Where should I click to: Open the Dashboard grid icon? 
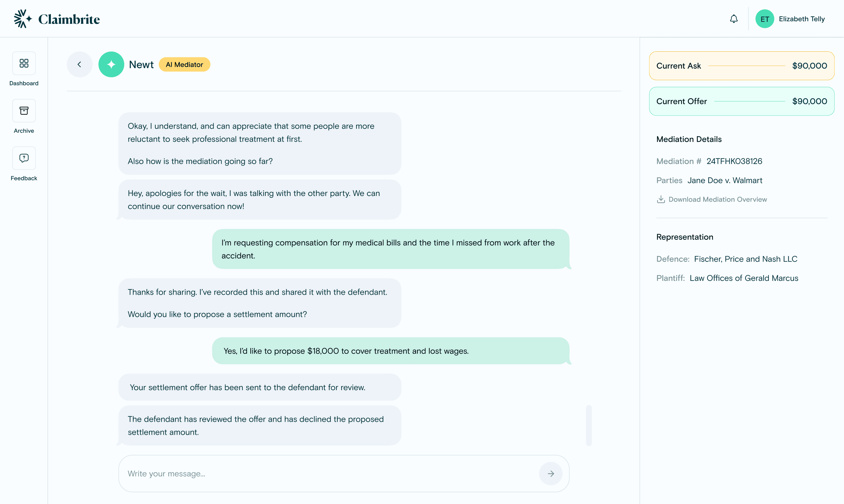tap(24, 63)
